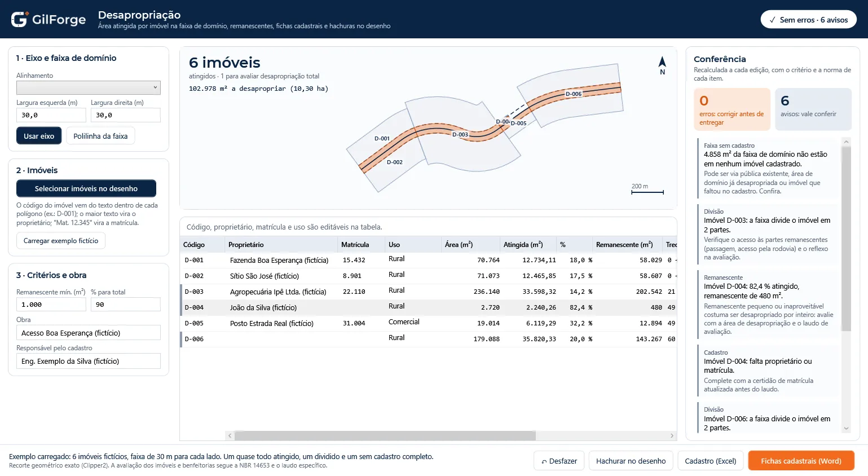This screenshot has width=868, height=476.
Task: Click the Usar eixo button
Action: (x=39, y=136)
